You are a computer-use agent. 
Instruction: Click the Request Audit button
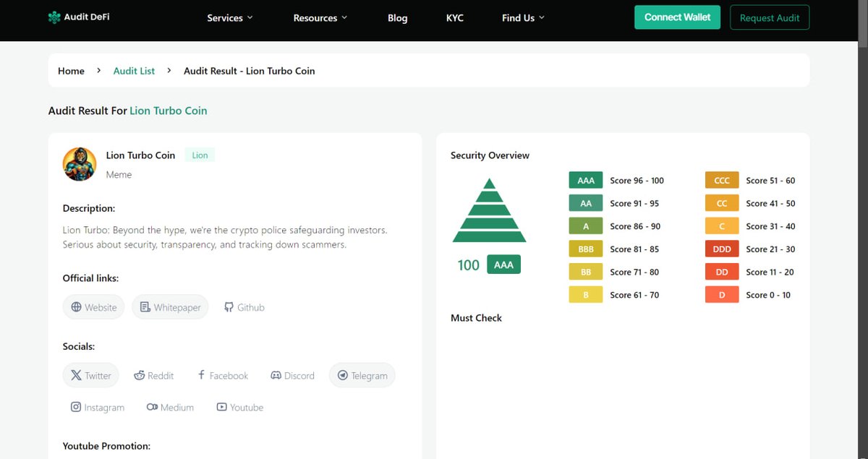[x=769, y=17]
